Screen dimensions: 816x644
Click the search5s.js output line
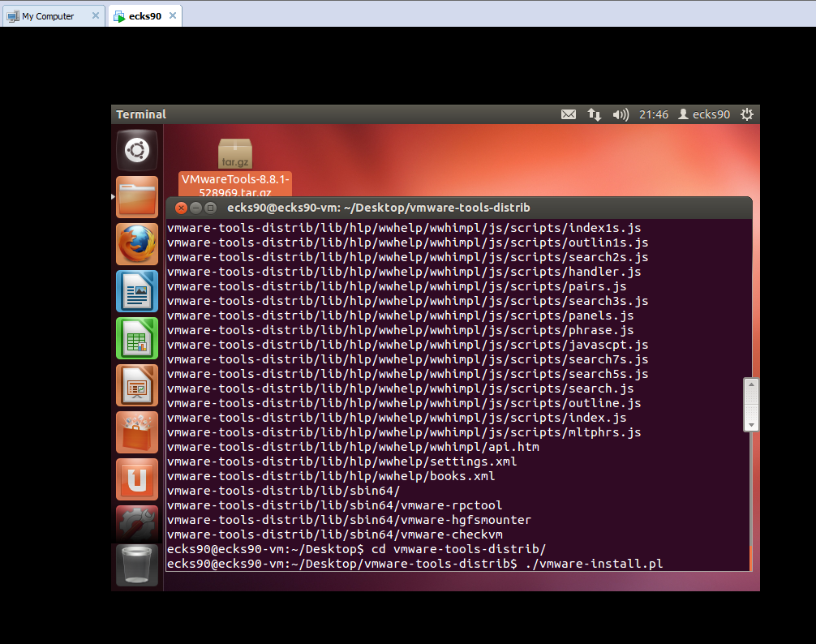point(407,375)
